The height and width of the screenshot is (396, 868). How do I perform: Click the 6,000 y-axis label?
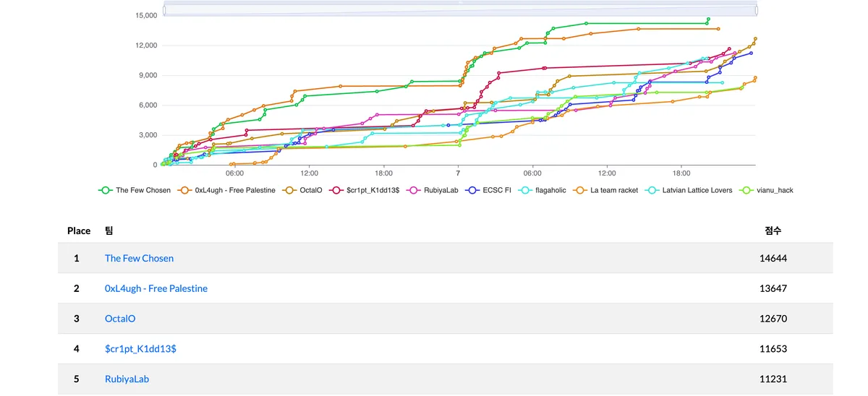149,106
